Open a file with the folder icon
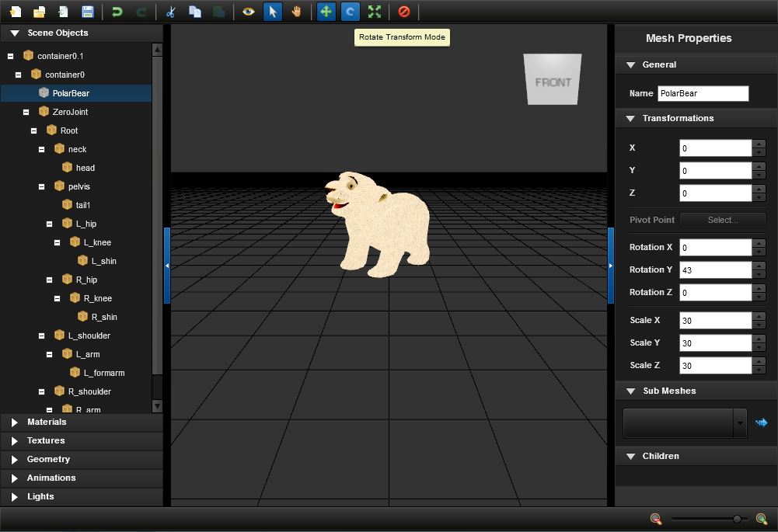Viewport: 778px width, 532px height. [x=39, y=12]
